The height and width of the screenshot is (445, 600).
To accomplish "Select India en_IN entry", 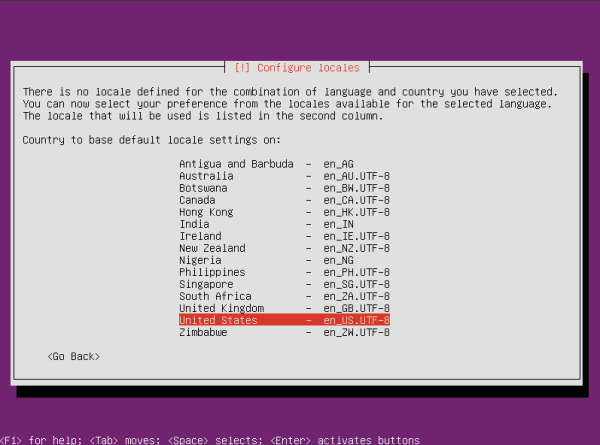I will pos(284,224).
